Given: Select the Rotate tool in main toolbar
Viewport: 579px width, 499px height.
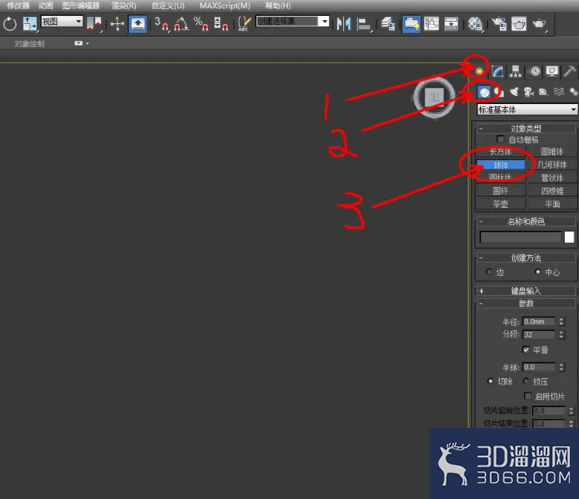Looking at the screenshot, I should (x=10, y=24).
